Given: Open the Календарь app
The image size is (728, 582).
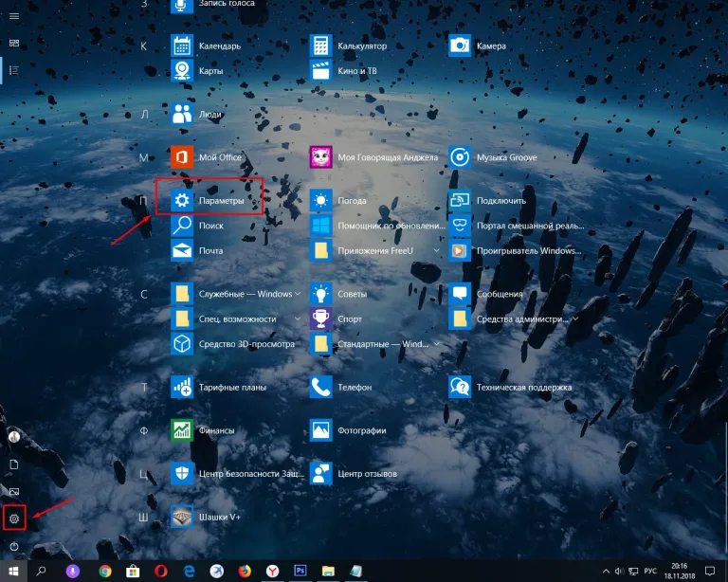Looking at the screenshot, I should pyautogui.click(x=206, y=45).
